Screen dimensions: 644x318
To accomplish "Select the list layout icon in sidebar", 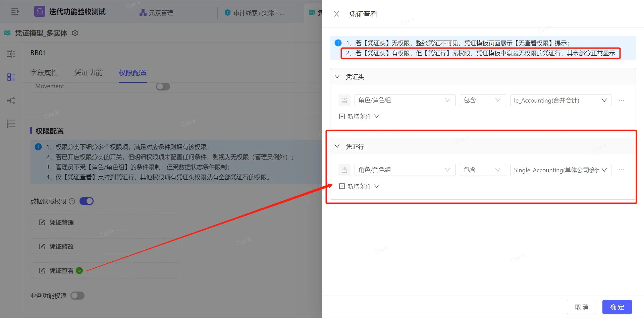I will [x=11, y=77].
